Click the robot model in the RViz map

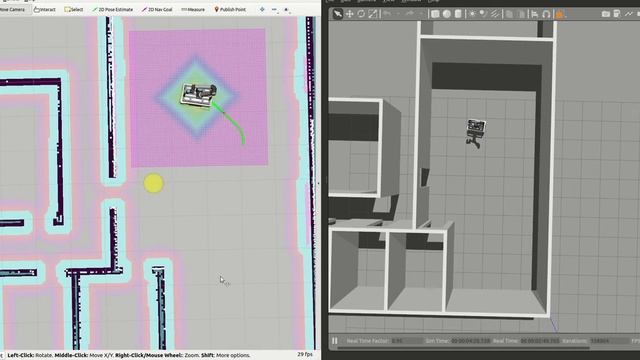point(198,95)
